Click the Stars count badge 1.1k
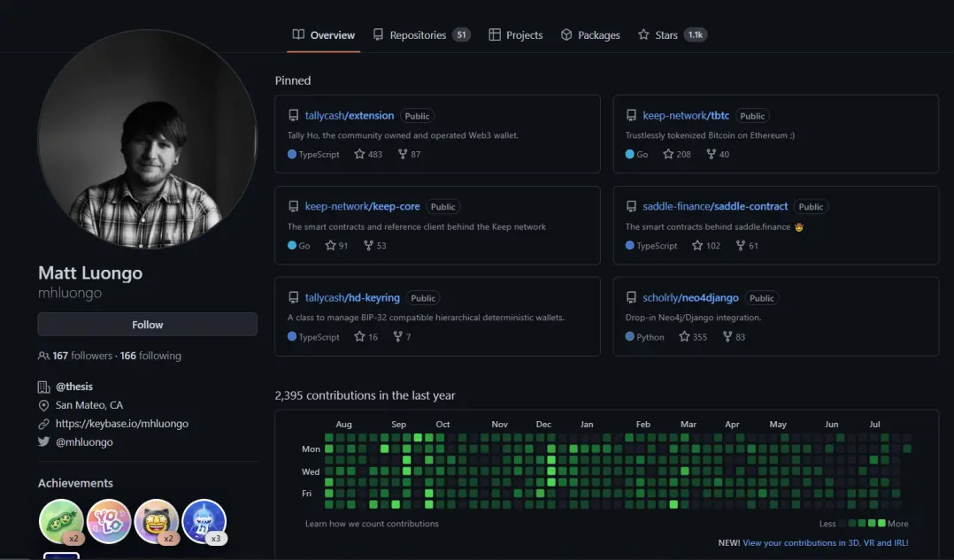Viewport: 954px width, 560px height. pyautogui.click(x=696, y=35)
